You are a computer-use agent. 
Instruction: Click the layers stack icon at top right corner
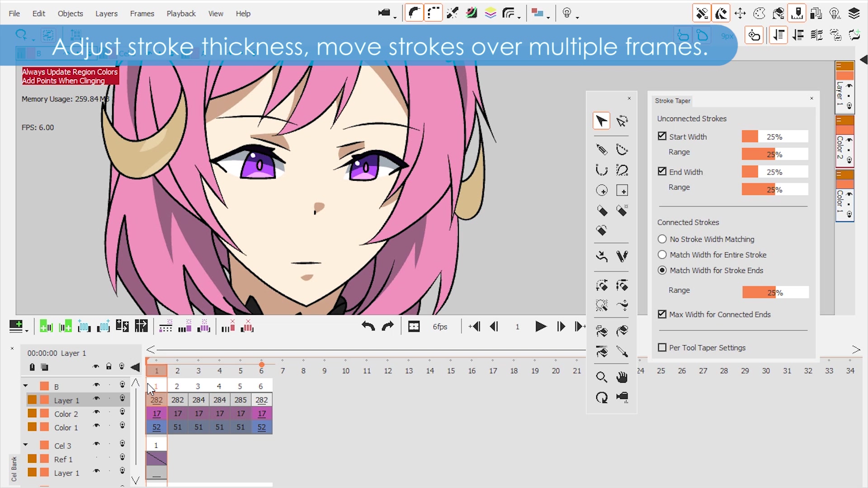854,13
